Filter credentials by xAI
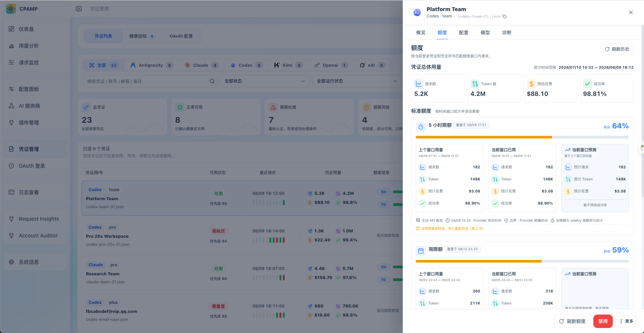The height and width of the screenshot is (333, 644). (373, 65)
